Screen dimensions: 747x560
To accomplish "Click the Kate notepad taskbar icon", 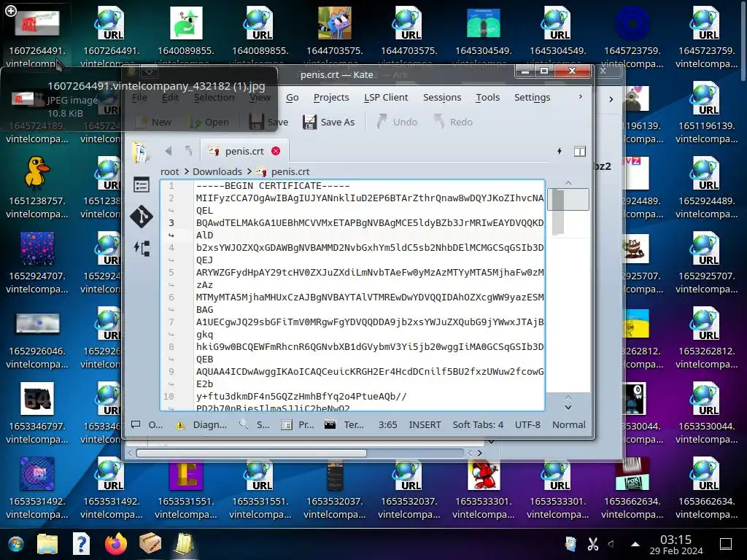I will [184, 544].
